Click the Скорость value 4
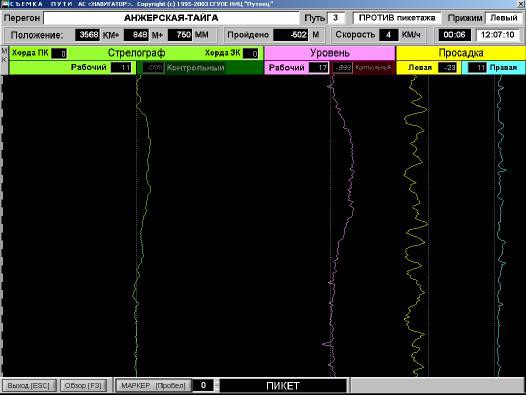Image resolution: width=526 pixels, height=395 pixels. tap(388, 35)
